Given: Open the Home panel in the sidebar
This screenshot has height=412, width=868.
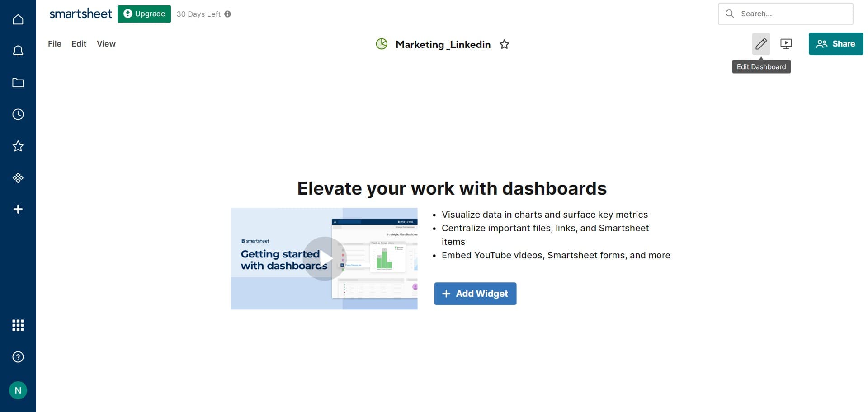Looking at the screenshot, I should click(18, 19).
